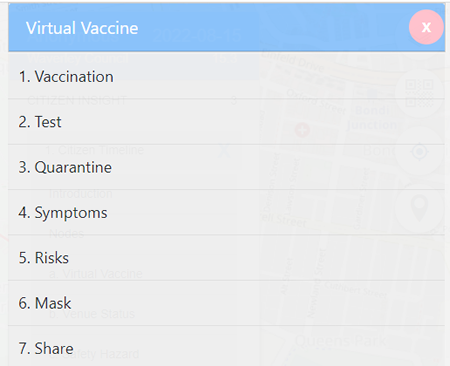Click the faded map pin icon

(419, 209)
